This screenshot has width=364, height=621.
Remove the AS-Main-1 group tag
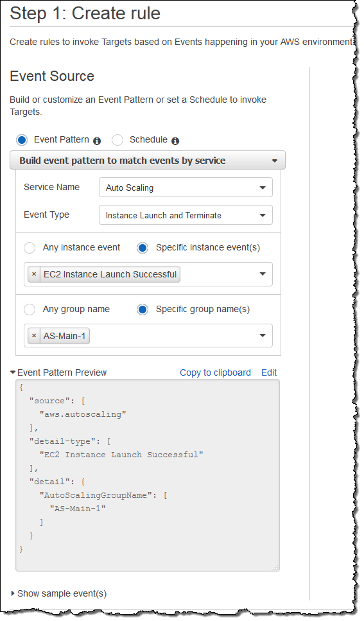click(x=34, y=336)
